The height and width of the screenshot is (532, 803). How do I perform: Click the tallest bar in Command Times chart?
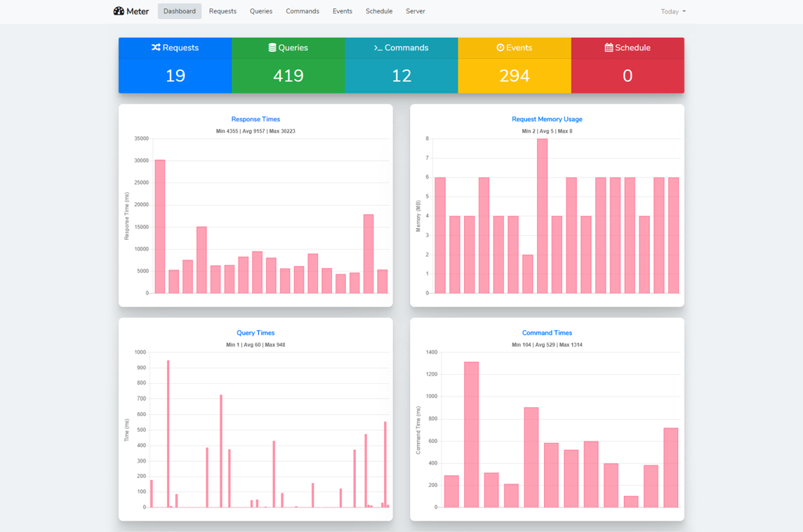pyautogui.click(x=471, y=434)
